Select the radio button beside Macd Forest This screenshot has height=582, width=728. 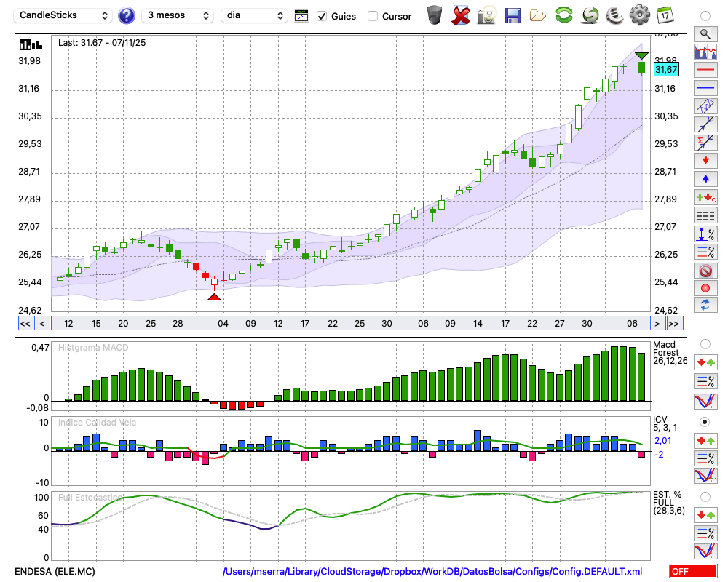(x=705, y=343)
